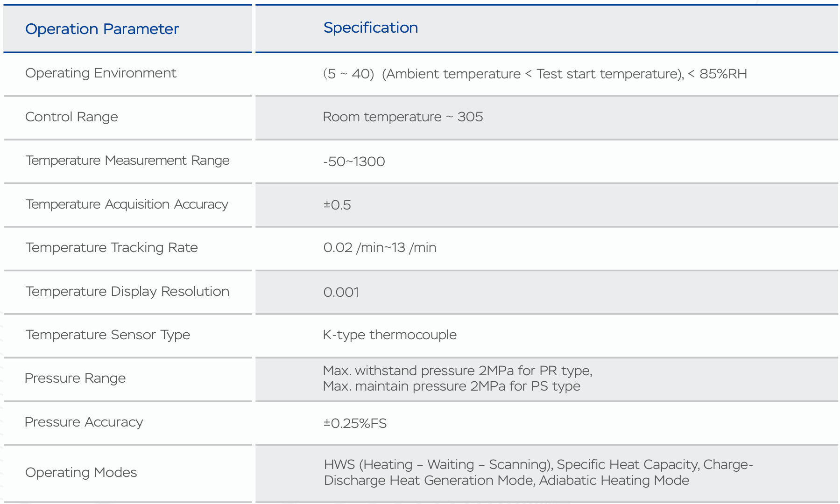Select the ±0.25%FS specification value
The width and height of the screenshot is (840, 504).
coord(355,423)
